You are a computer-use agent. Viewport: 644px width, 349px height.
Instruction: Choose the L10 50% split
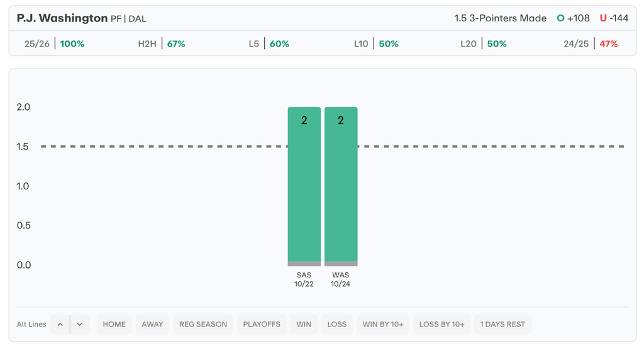click(x=376, y=44)
